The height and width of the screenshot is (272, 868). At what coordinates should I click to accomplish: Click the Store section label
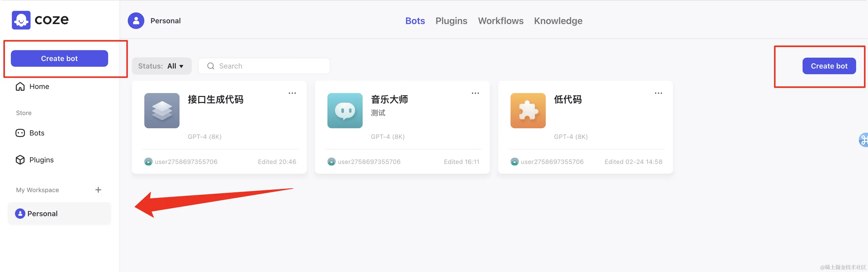coord(24,113)
